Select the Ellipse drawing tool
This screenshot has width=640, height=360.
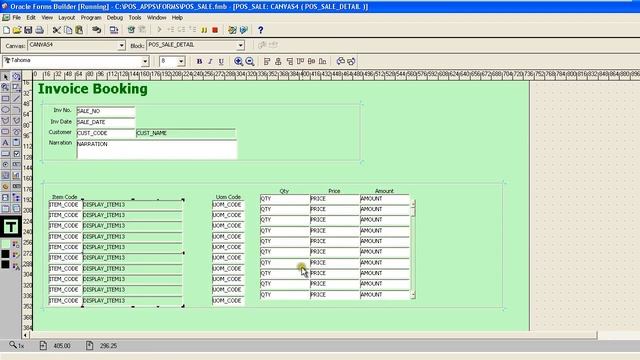[5, 109]
